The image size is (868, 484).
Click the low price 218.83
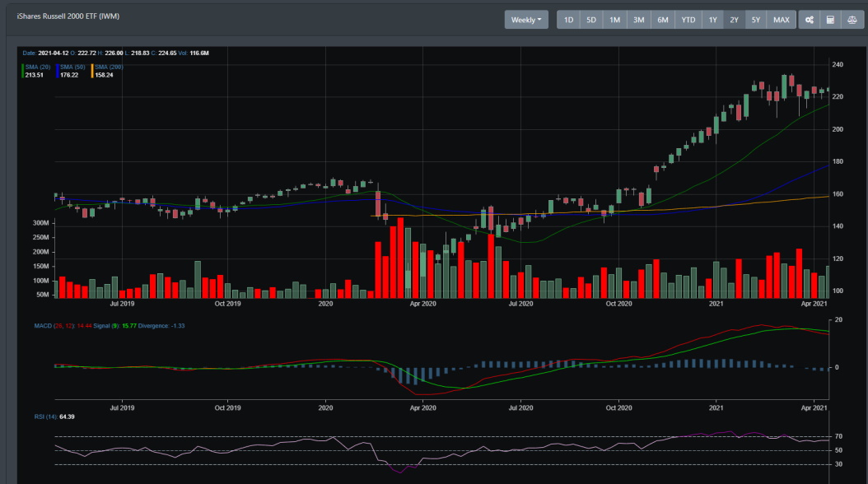click(141, 54)
